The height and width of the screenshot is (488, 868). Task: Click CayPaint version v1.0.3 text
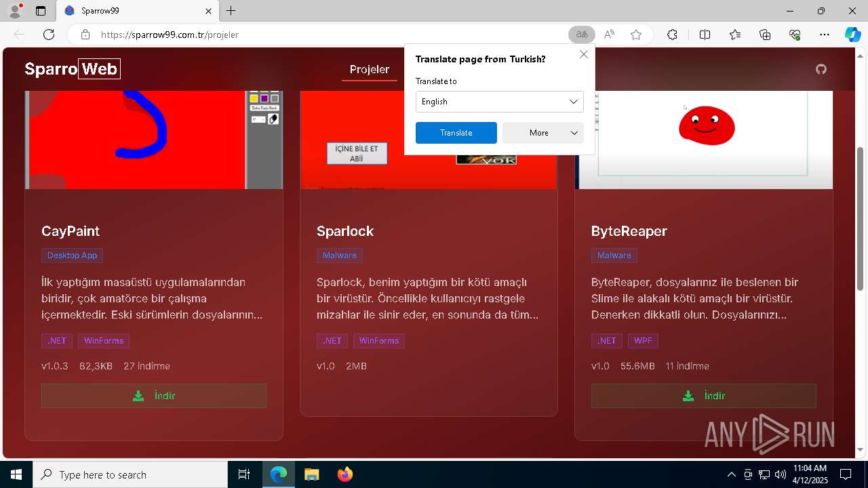(x=55, y=366)
